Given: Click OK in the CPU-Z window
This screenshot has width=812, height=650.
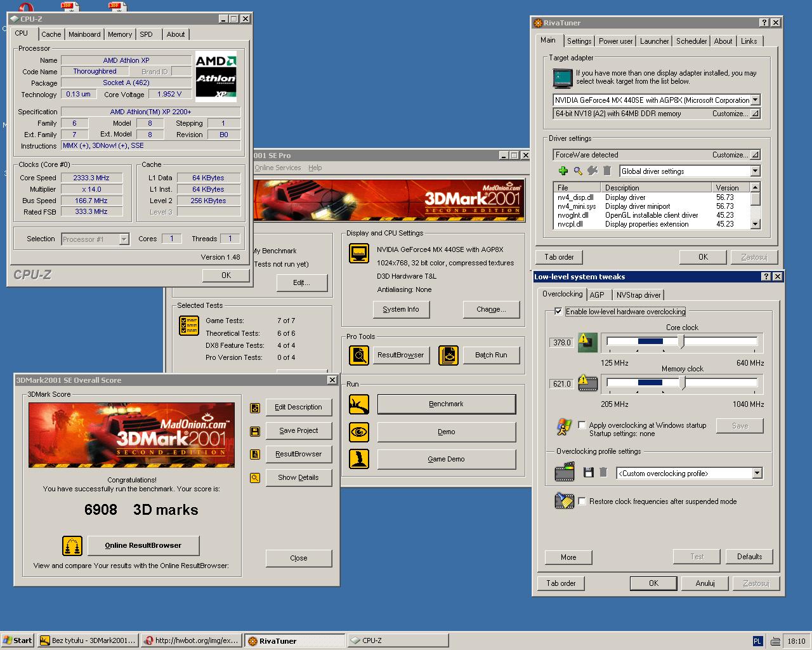Looking at the screenshot, I should (x=226, y=275).
